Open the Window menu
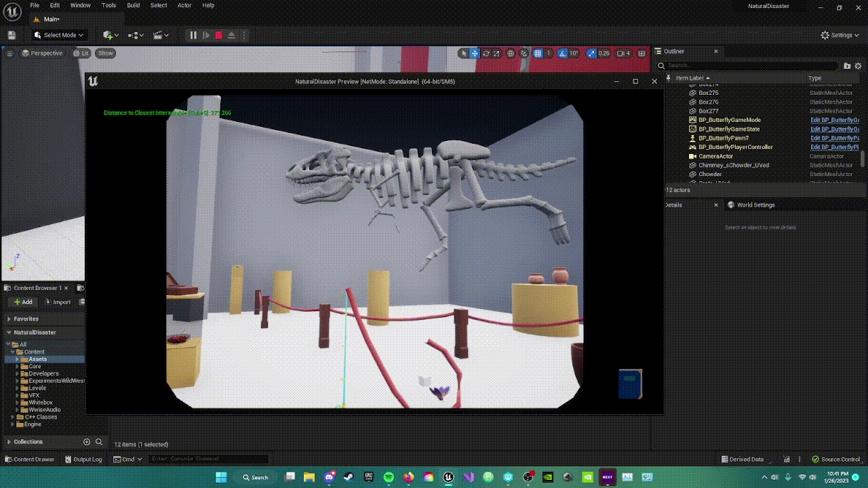Viewport: 868px width, 488px height. pyautogui.click(x=80, y=5)
